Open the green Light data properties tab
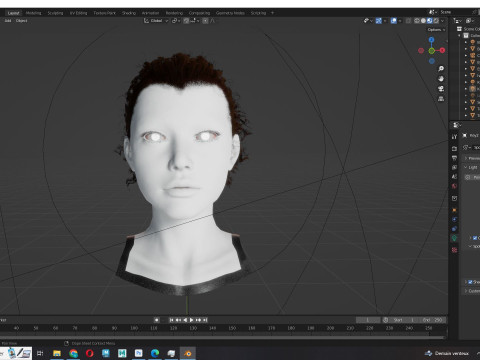The image size is (480, 360). click(454, 238)
